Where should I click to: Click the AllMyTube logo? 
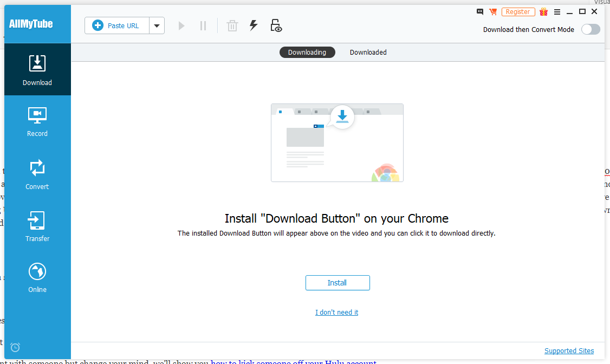tap(31, 24)
